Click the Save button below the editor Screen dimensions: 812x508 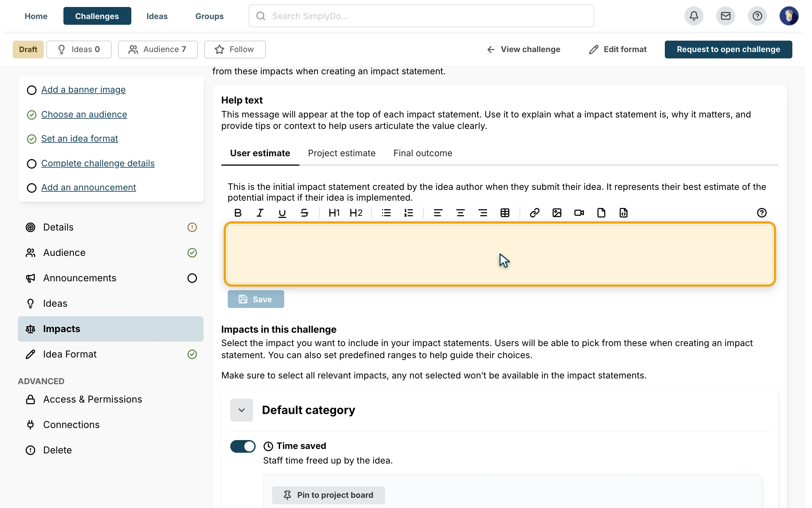click(x=256, y=299)
